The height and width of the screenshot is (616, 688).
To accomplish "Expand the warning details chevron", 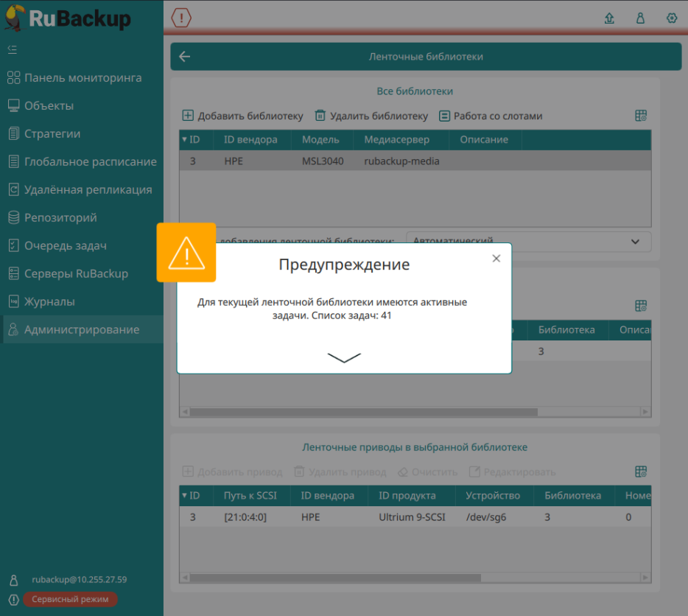I will point(344,357).
